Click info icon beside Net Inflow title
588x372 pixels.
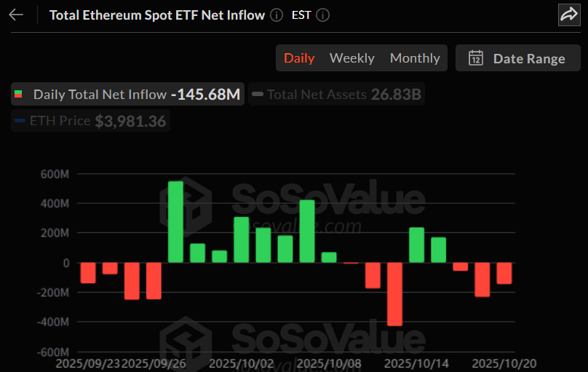pos(277,15)
